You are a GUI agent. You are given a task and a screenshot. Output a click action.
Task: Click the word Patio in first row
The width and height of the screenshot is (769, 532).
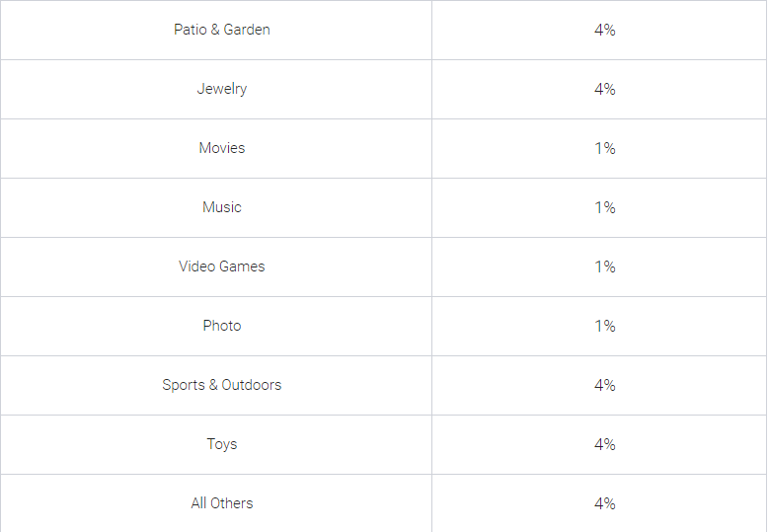191,30
